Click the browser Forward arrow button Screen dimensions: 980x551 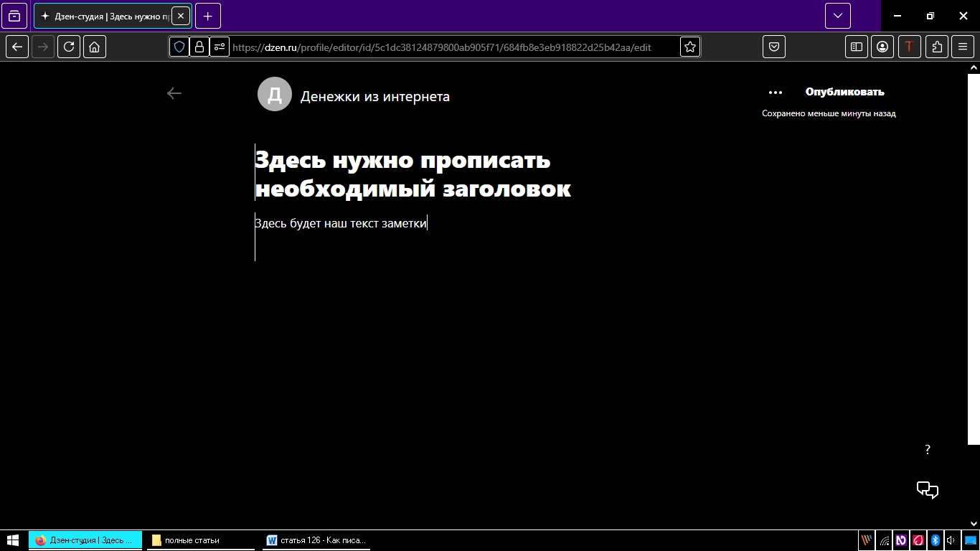click(43, 47)
